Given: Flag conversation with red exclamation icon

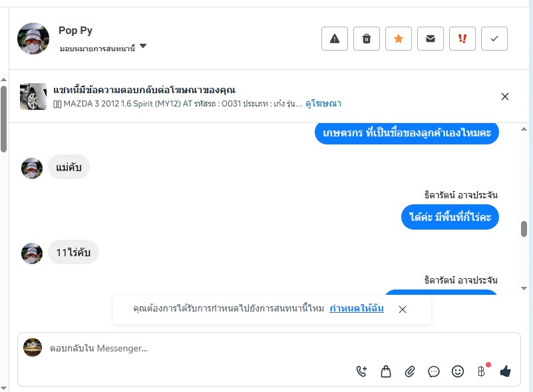Looking at the screenshot, I should [x=462, y=39].
